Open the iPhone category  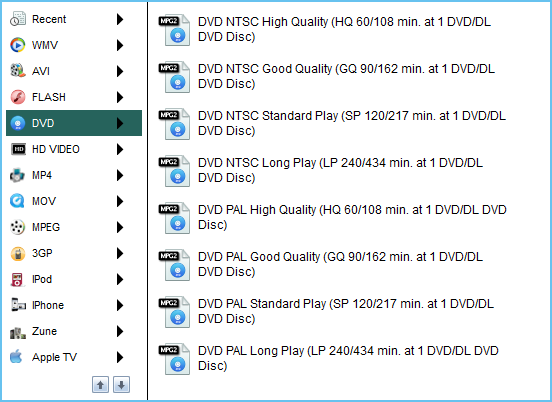click(74, 305)
